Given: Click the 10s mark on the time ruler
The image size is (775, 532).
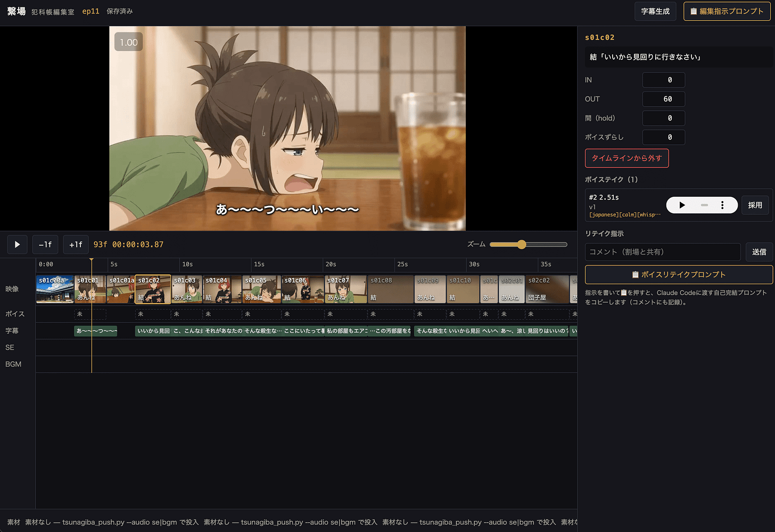Looking at the screenshot, I should [187, 264].
